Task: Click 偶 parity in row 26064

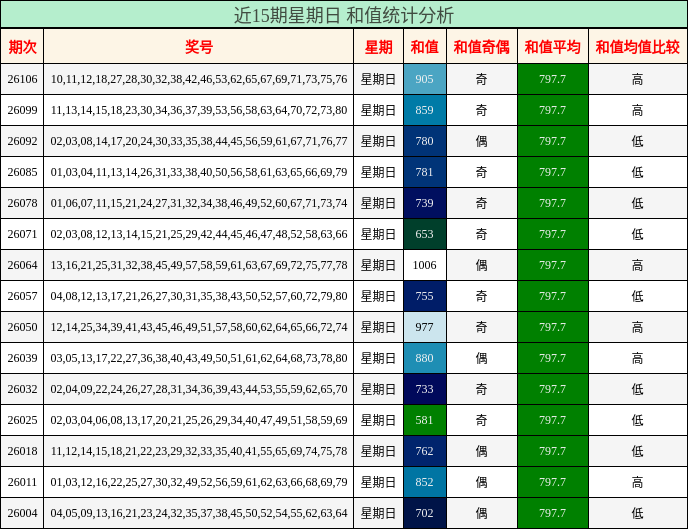Action: coord(481,265)
